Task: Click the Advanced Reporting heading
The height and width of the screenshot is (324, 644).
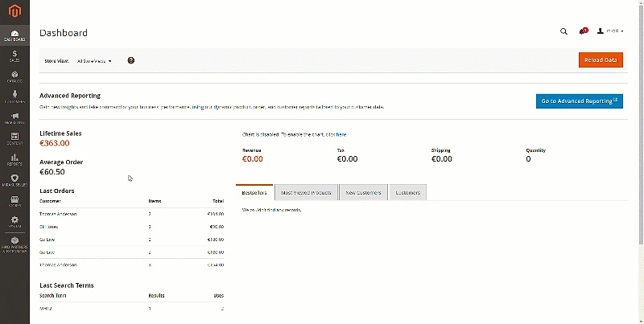Action: click(x=70, y=96)
